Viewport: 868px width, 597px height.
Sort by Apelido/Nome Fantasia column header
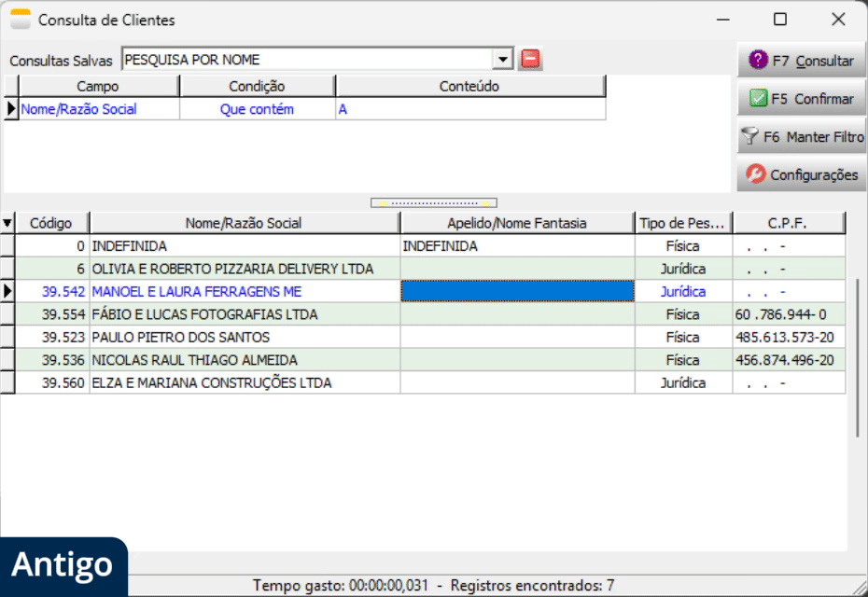coord(517,223)
